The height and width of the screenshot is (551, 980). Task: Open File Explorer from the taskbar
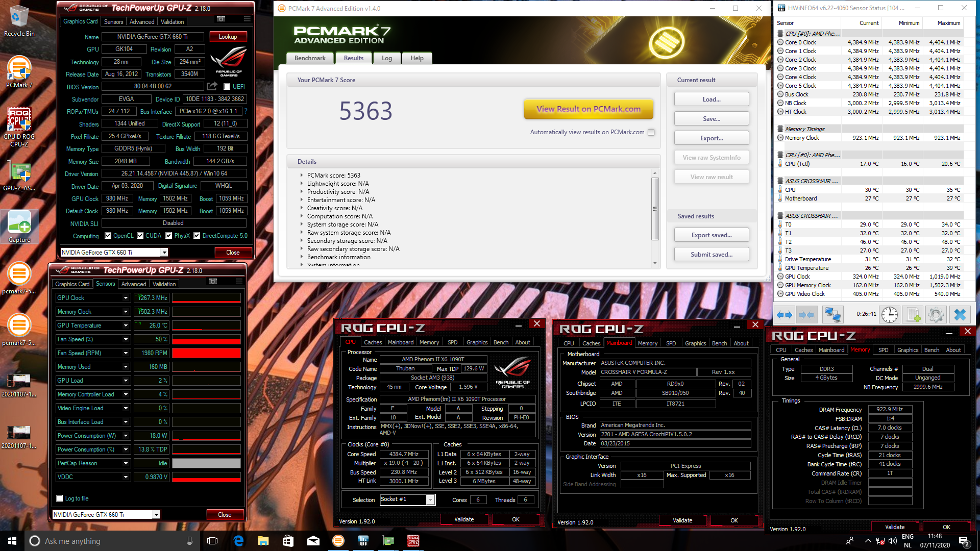(x=263, y=541)
